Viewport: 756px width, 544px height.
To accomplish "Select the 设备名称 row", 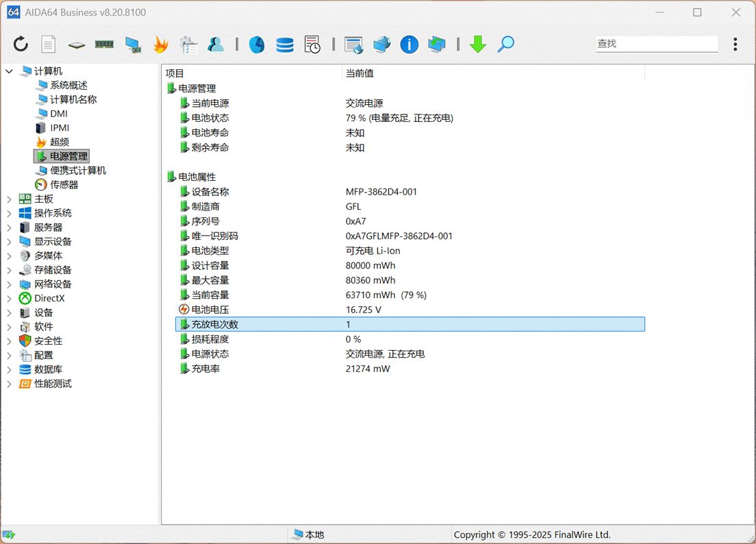I will 411,192.
